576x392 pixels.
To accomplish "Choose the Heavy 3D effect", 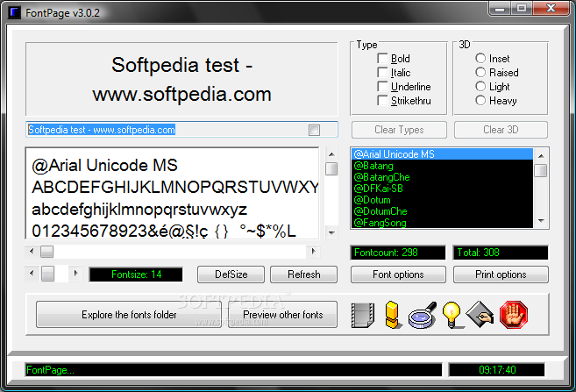I will click(480, 100).
